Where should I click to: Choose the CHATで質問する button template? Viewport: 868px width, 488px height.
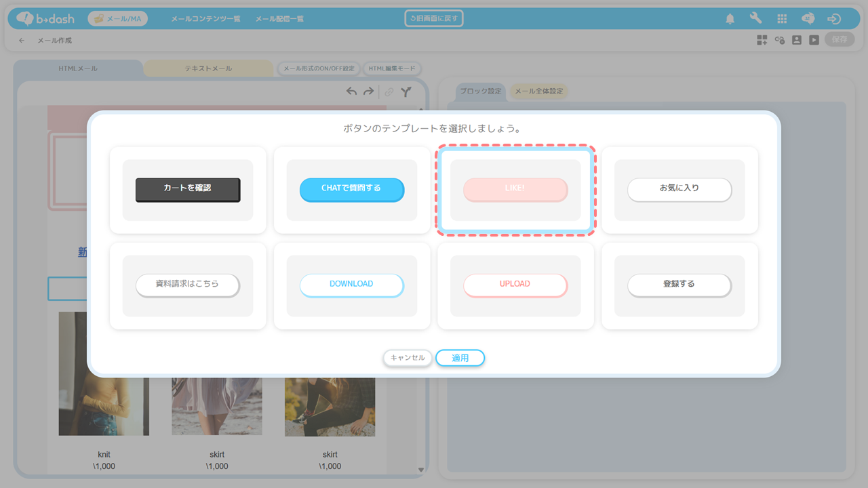click(x=352, y=190)
